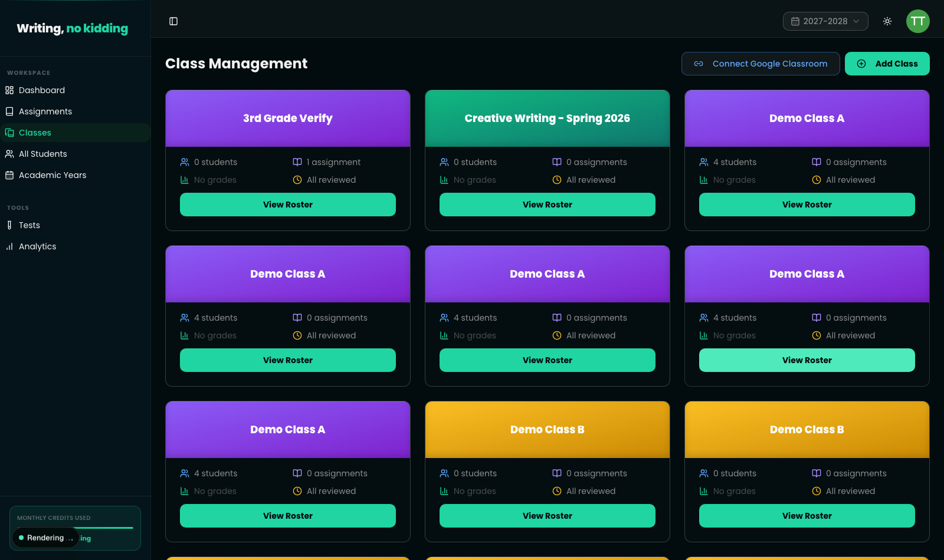Image resolution: width=944 pixels, height=560 pixels.
Task: Toggle the sidebar panel icon
Action: click(173, 21)
